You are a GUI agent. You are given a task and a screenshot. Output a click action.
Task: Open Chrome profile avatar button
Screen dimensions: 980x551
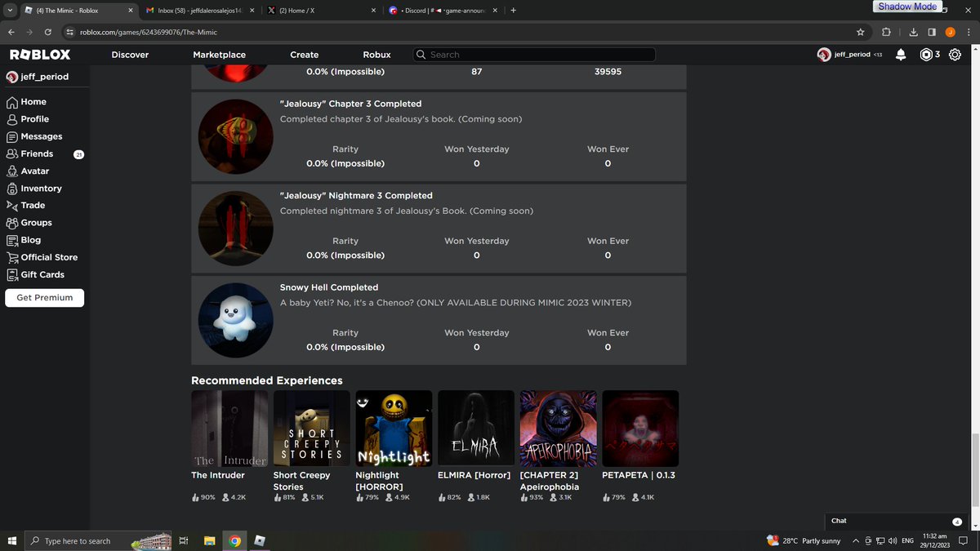[x=950, y=32]
